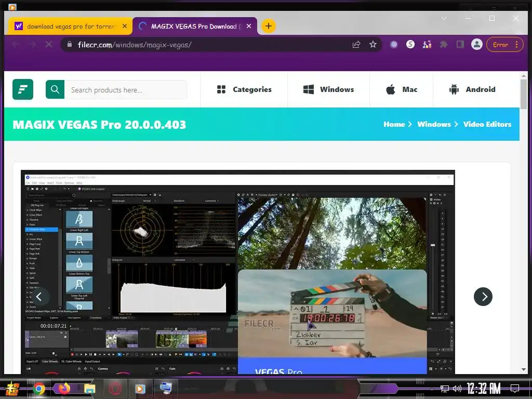
Task: Open a new browser tab
Action: tap(269, 26)
